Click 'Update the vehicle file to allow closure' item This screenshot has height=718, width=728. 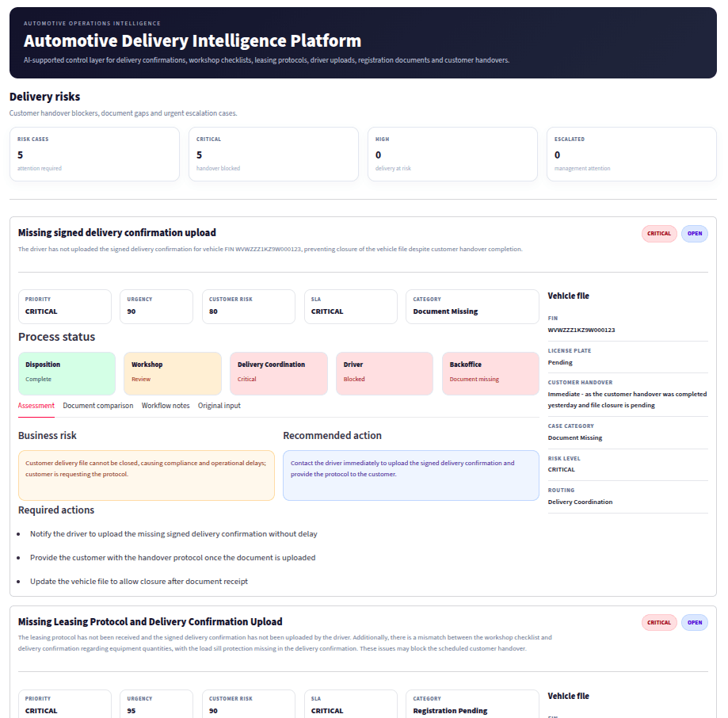pyautogui.click(x=139, y=582)
